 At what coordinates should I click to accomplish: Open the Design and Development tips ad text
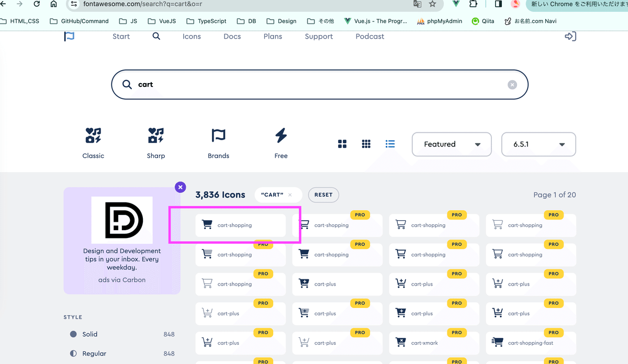[122, 259]
